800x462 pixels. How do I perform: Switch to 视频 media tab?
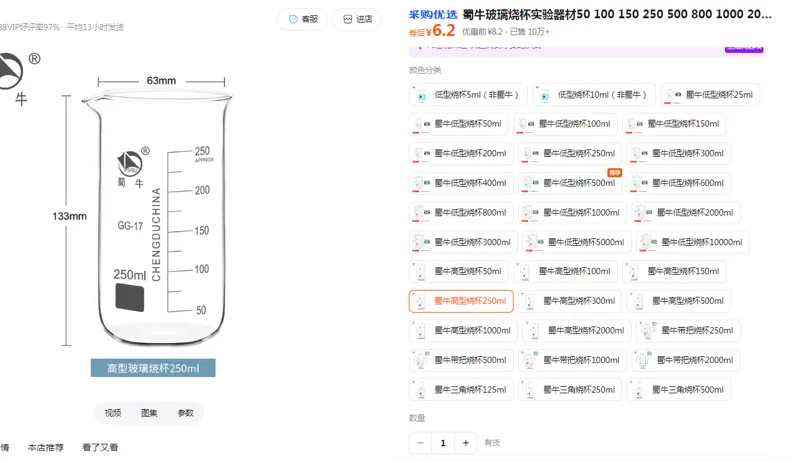(x=113, y=413)
